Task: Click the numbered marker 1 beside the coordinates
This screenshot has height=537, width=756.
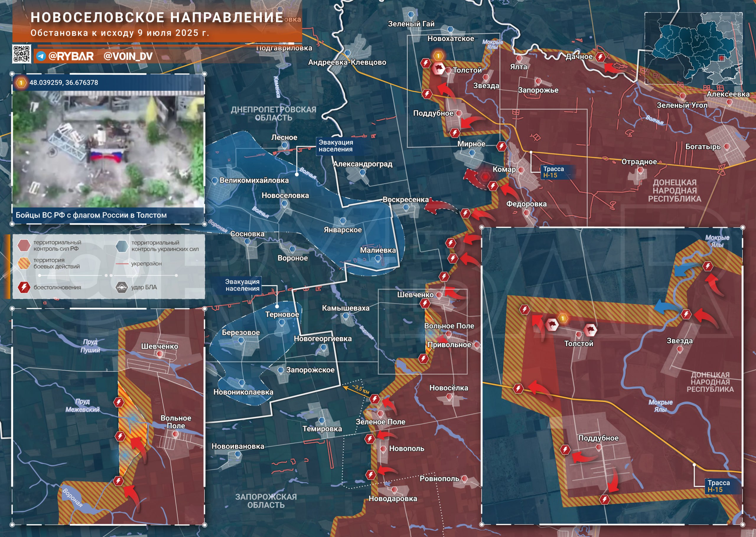Action: click(x=21, y=82)
